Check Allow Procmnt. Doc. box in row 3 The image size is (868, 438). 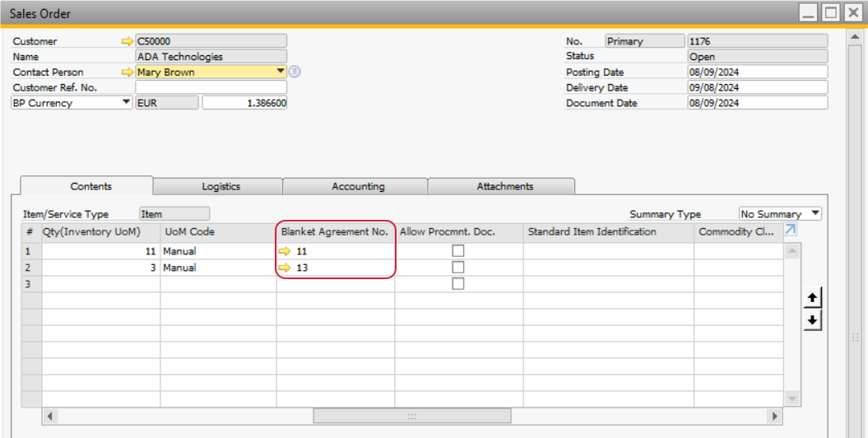[458, 284]
